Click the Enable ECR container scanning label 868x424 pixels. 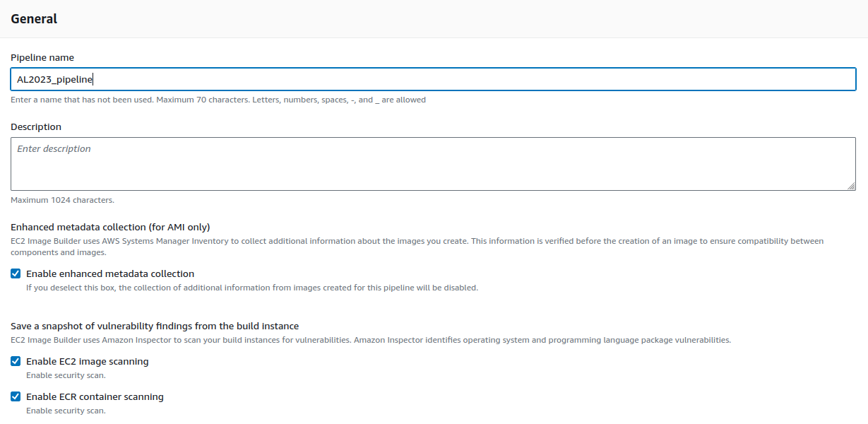(x=95, y=396)
